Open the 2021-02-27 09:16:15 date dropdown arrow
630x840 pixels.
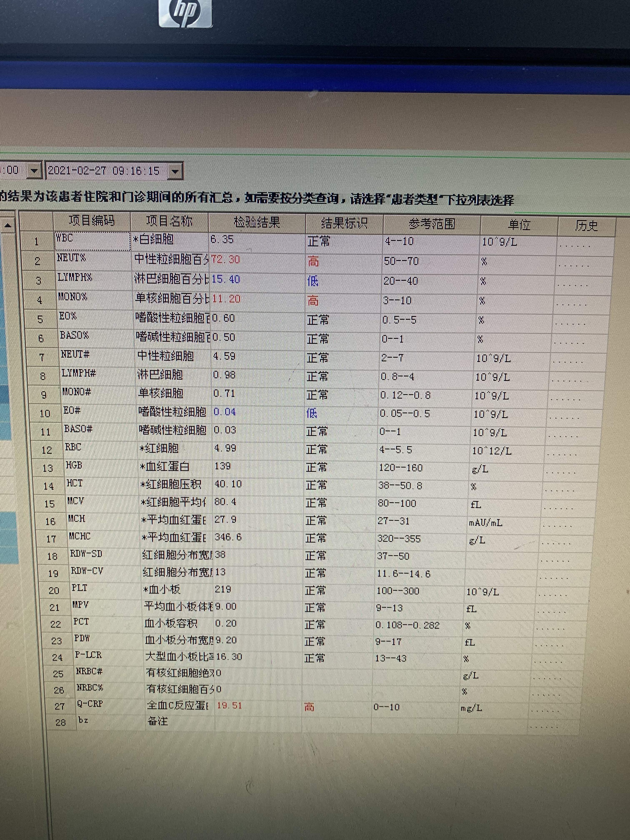click(x=175, y=172)
